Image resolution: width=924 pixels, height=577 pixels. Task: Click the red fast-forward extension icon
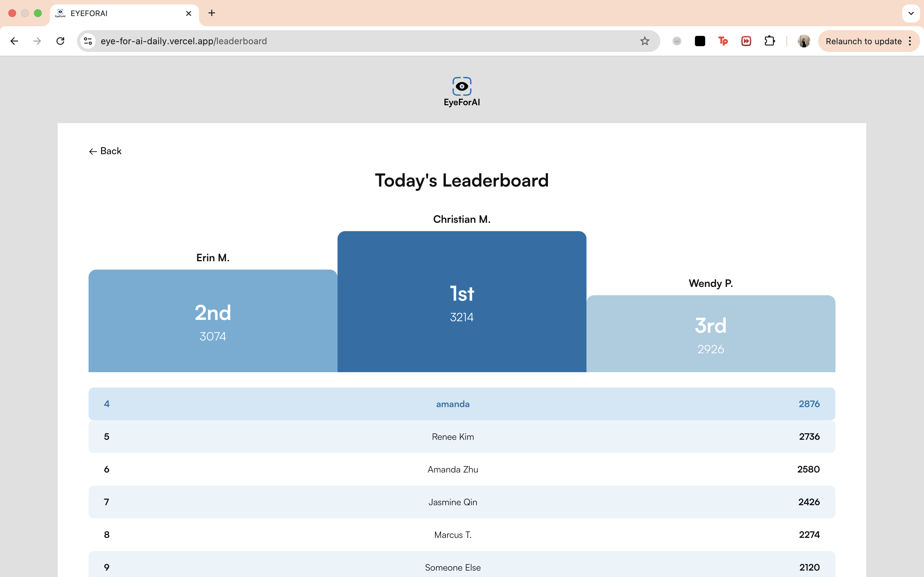pos(746,41)
